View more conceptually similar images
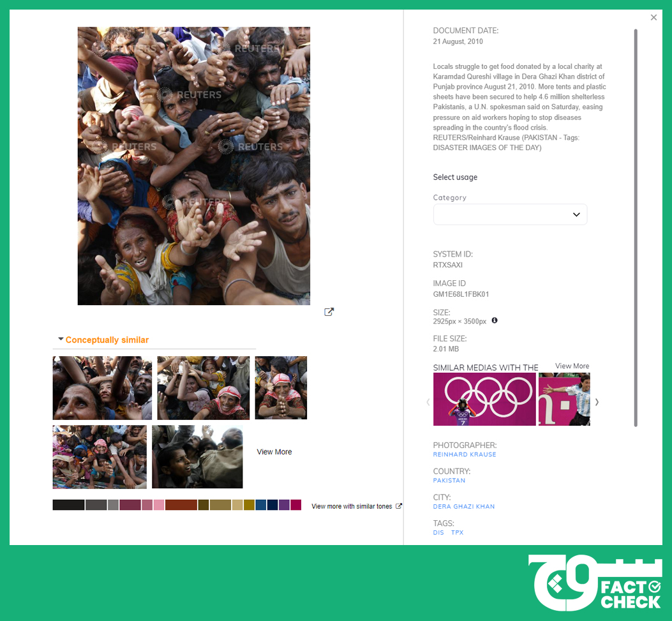 coord(274,452)
